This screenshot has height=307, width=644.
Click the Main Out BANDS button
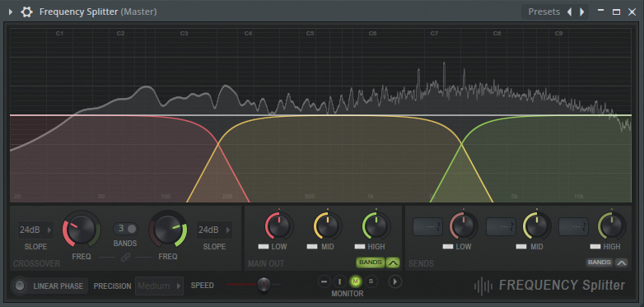[x=371, y=263]
